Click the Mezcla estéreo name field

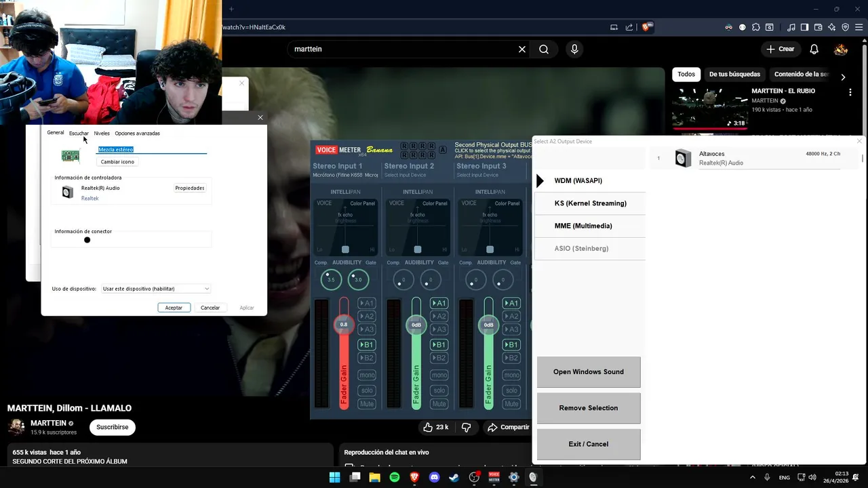tap(152, 149)
